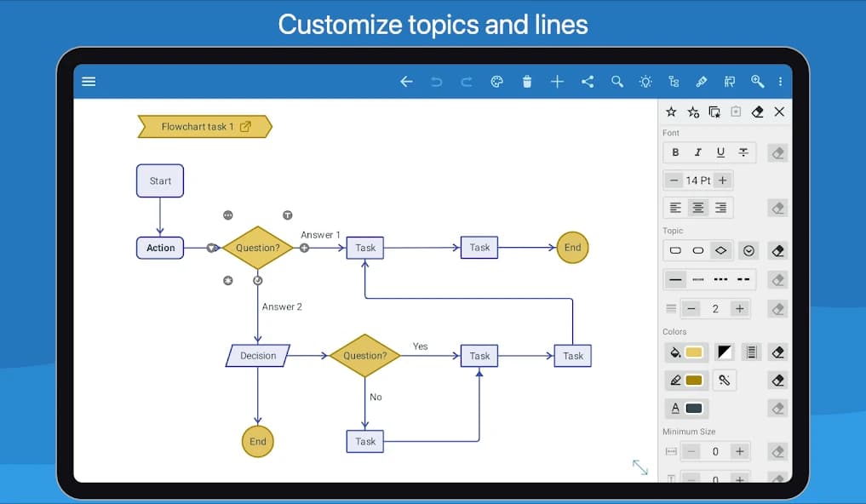Enable italic text formatting
Viewport: 866px width, 504px height.
point(697,152)
